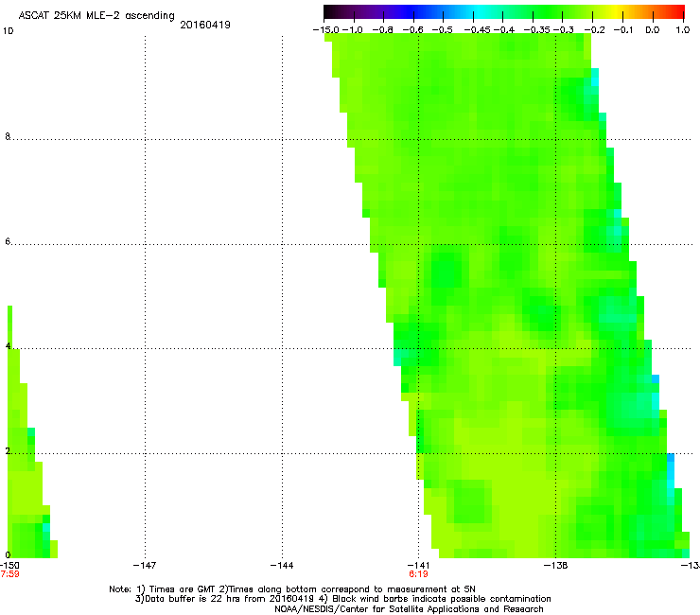The width and height of the screenshot is (700, 615).
Task: Click the -0.8 color scale label
Action: point(382,30)
